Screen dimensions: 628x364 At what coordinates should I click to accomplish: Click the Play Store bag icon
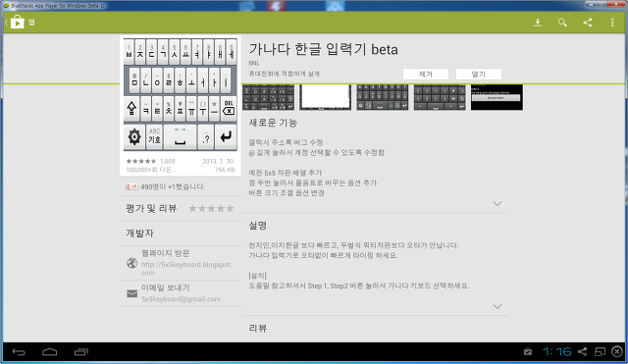pyautogui.click(x=17, y=22)
